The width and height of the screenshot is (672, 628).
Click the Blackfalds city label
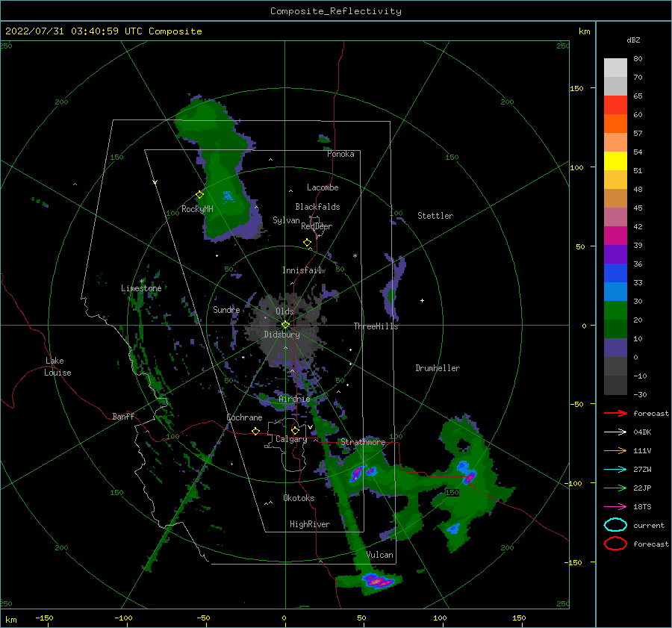pos(317,207)
